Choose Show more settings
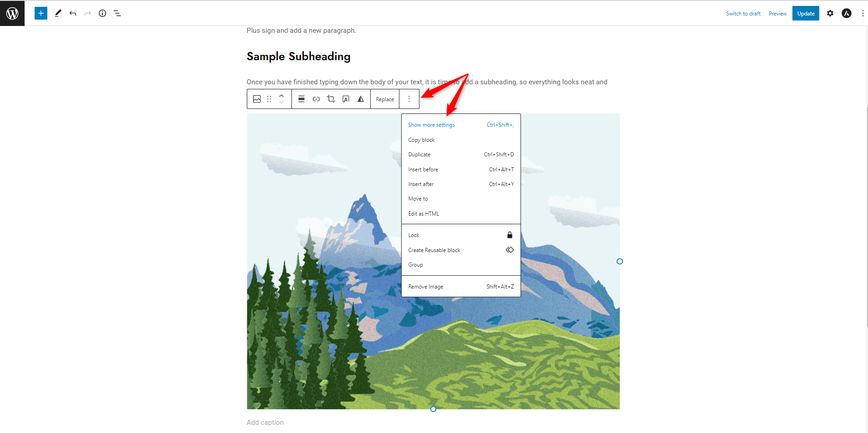868x433 pixels. [461, 125]
